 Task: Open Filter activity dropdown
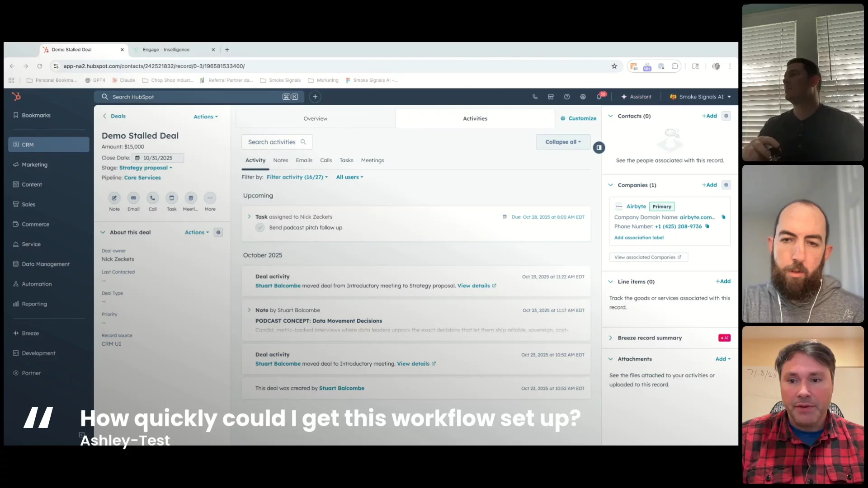297,177
